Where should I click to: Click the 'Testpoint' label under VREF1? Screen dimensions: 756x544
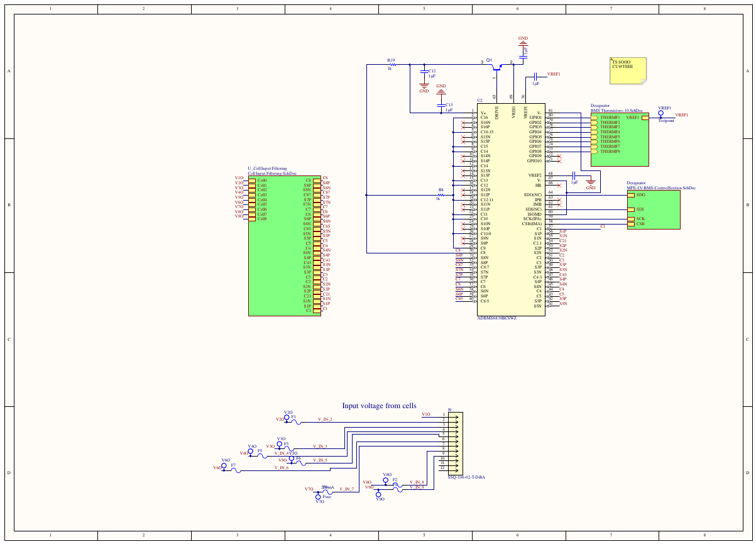coord(666,121)
